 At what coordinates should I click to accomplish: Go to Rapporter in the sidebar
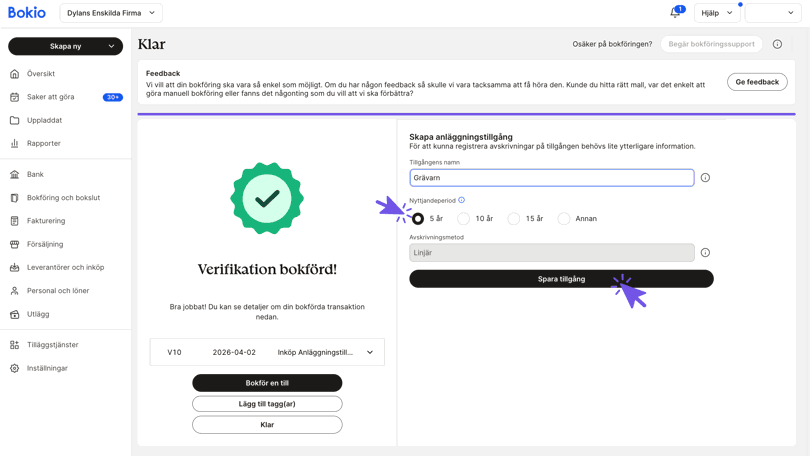(44, 143)
